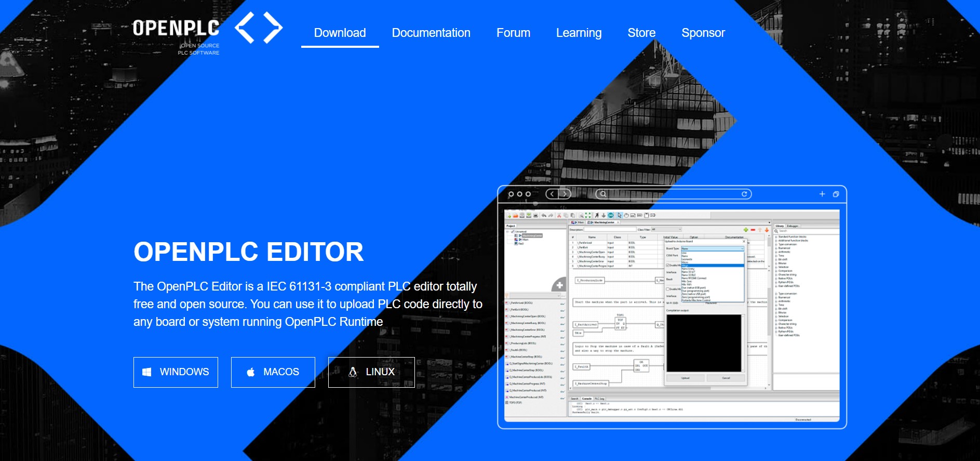980x461 pixels.
Task: Go to the Documentation page
Action: click(x=431, y=33)
